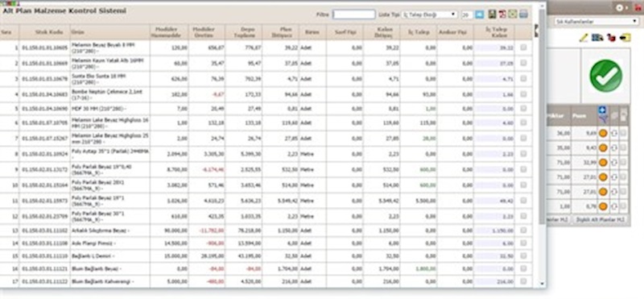Tick the checkbox for row 3 Sunta
This screenshot has width=644, height=299.
pos(523,78)
